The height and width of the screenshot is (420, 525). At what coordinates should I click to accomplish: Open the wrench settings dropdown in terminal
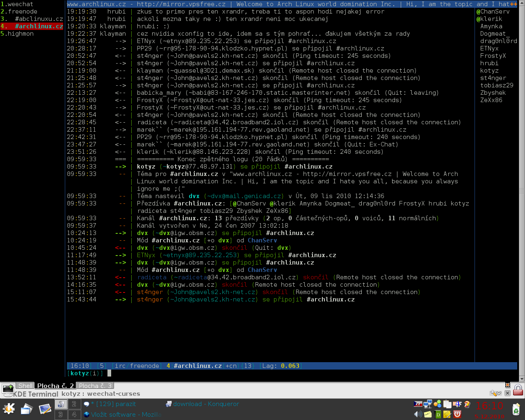tap(495, 393)
